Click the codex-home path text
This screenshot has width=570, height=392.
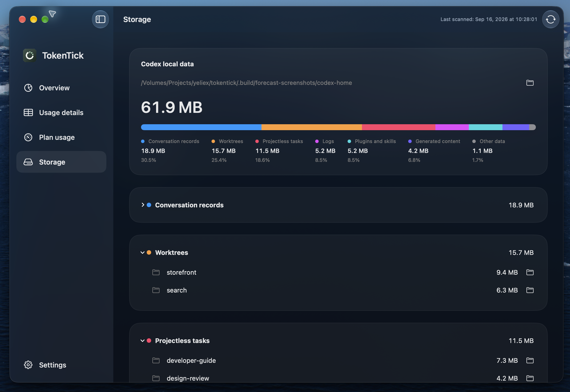click(x=246, y=83)
